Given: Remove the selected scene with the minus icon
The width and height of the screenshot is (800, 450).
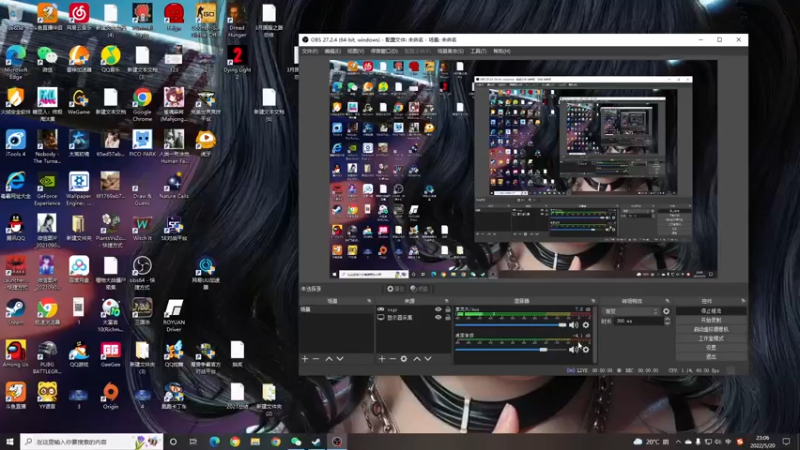Looking at the screenshot, I should [x=316, y=359].
